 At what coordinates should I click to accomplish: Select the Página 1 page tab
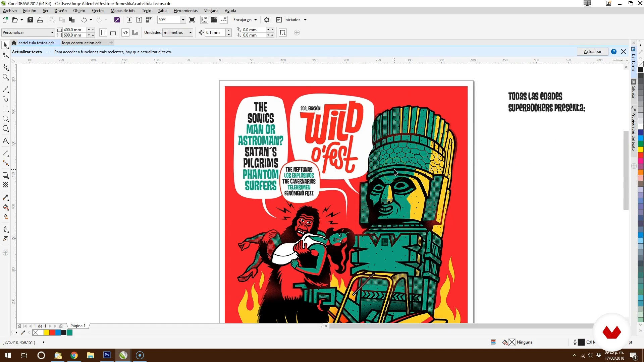[78, 326]
